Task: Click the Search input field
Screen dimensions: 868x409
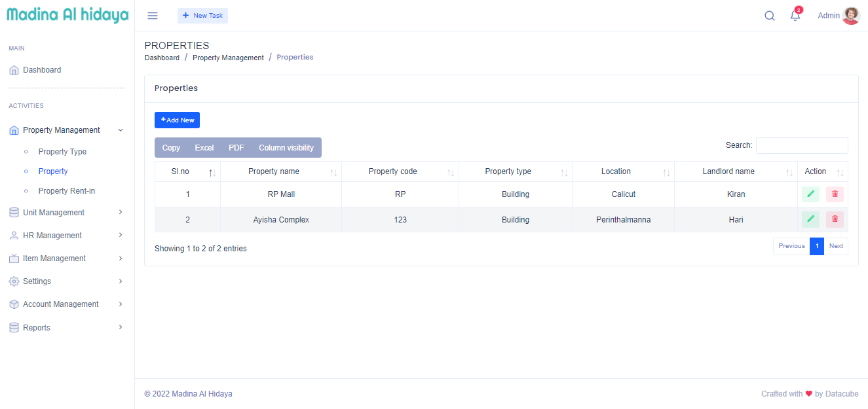Action: [801, 145]
